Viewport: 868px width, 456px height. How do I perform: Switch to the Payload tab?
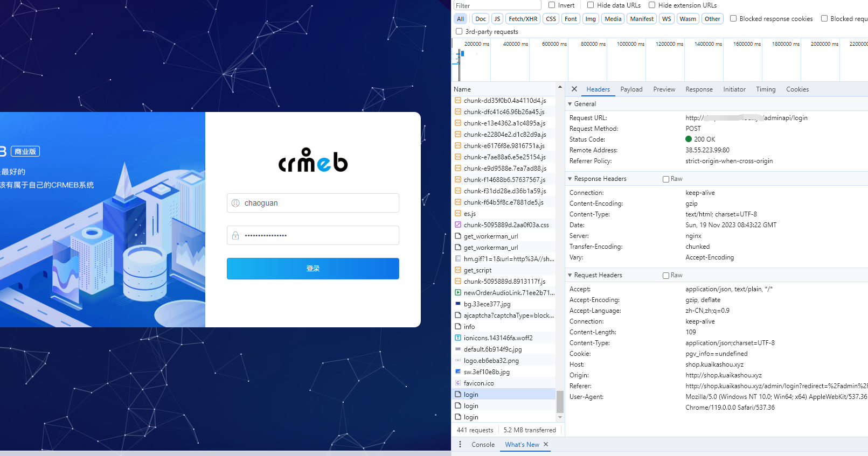tap(631, 89)
